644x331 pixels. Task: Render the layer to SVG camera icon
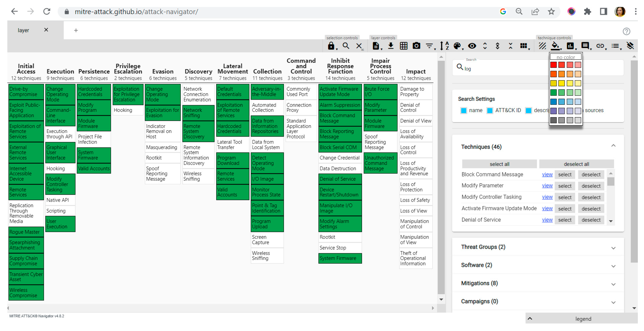pos(416,46)
